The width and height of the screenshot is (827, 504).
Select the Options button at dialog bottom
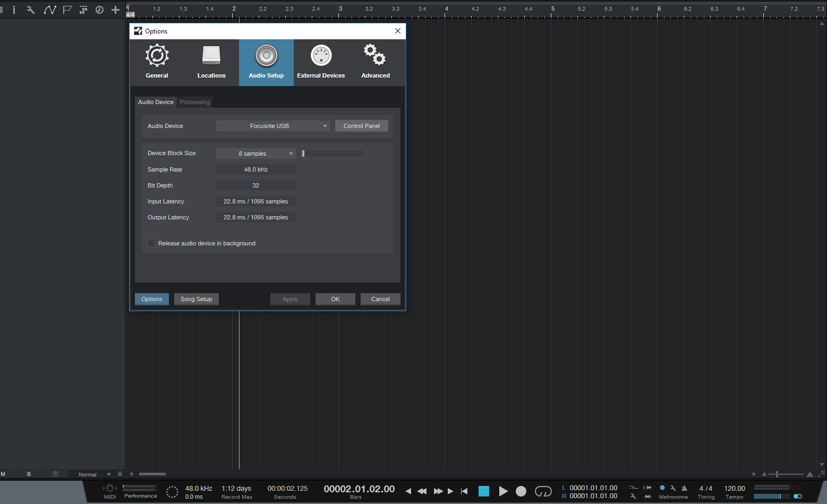click(152, 299)
